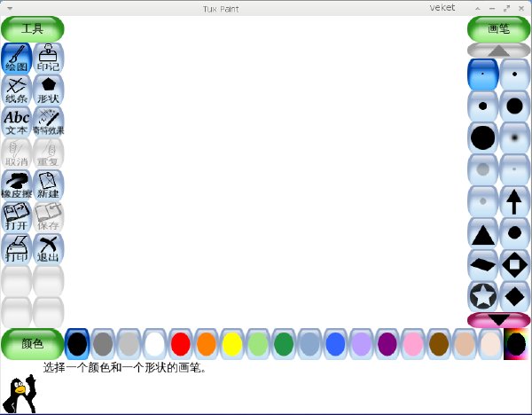
Task: Select the Eraser (橡皮擦) tool
Action: coord(16,185)
